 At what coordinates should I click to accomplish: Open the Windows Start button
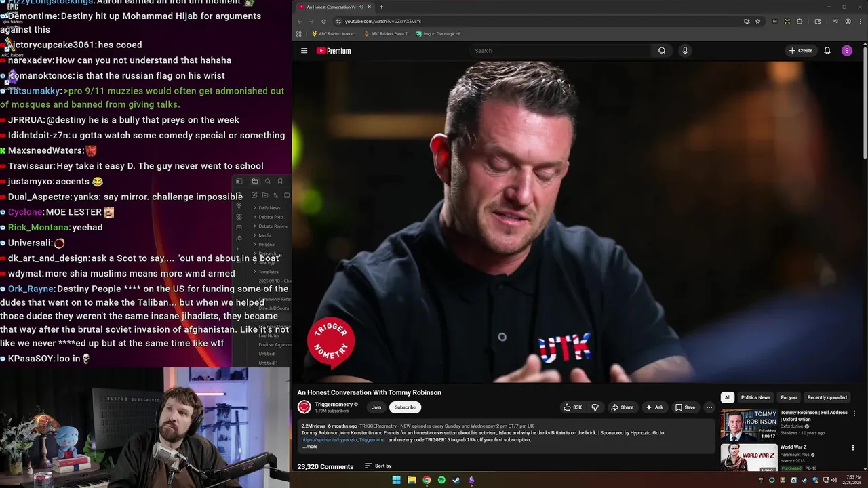(x=397, y=480)
